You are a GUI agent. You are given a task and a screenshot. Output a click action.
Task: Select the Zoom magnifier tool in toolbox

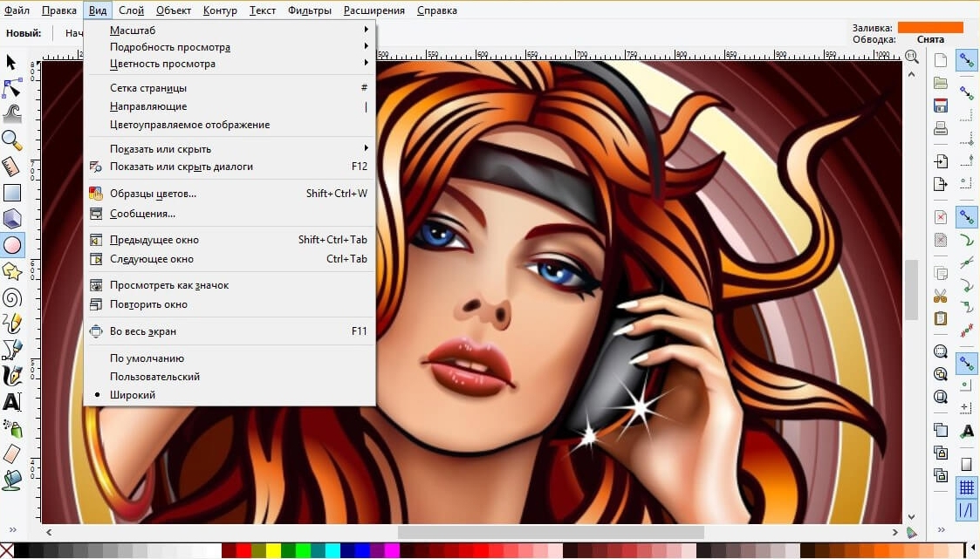click(x=12, y=140)
